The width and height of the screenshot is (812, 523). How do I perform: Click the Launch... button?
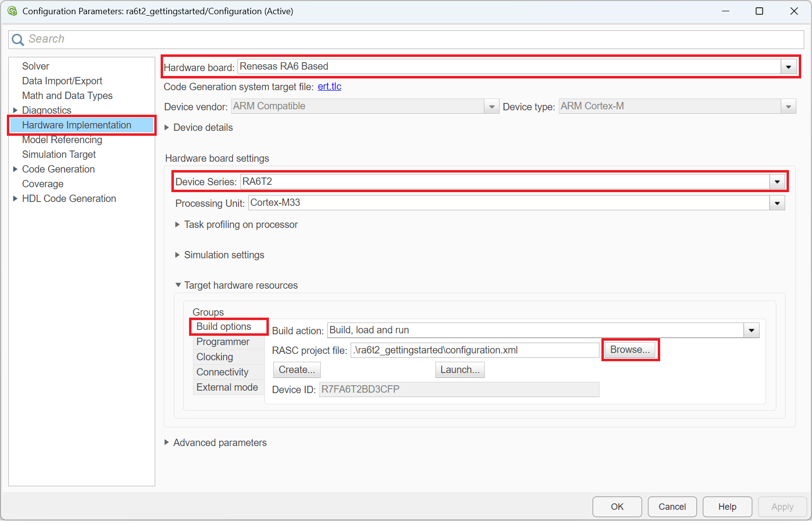pyautogui.click(x=459, y=370)
